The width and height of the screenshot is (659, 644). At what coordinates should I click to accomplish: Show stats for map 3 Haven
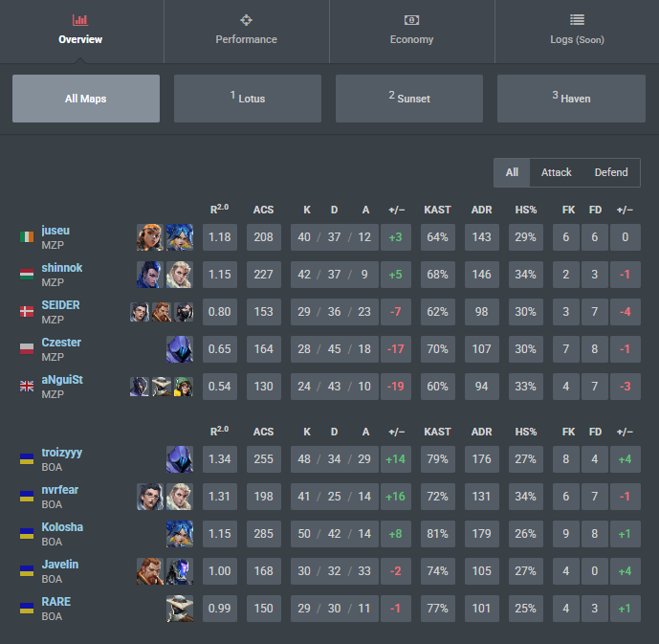(571, 99)
